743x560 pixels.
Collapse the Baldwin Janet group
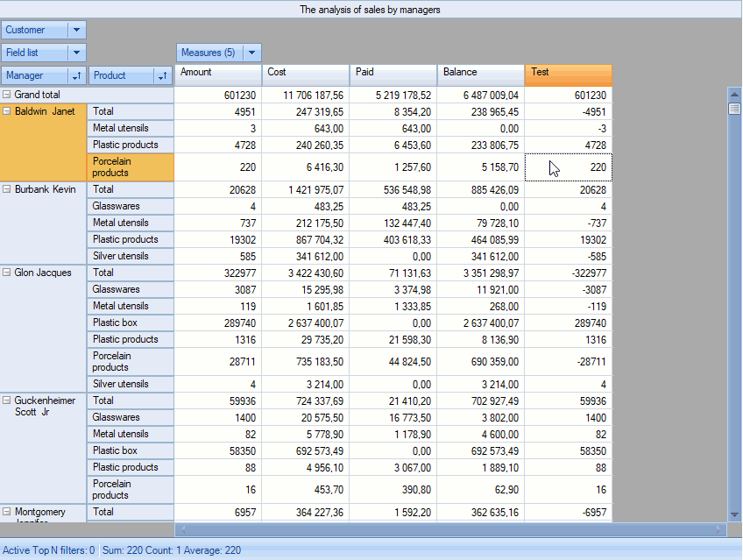tap(7, 111)
